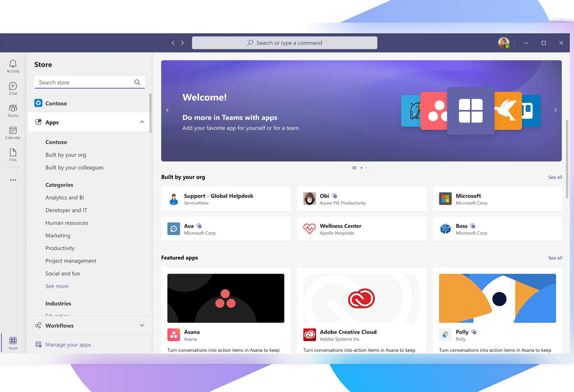Click the Manage your apps icon
Viewport: 574px width, 392px height.
pyautogui.click(x=38, y=344)
